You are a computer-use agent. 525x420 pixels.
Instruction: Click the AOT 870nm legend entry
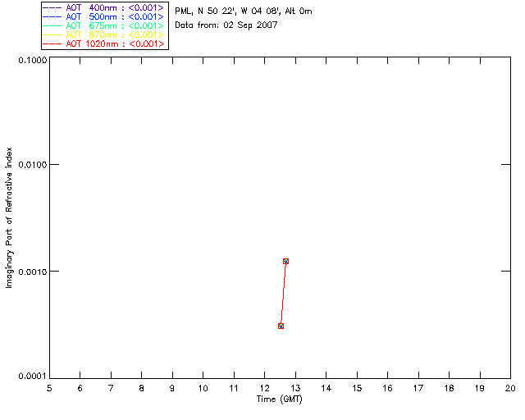[103, 34]
